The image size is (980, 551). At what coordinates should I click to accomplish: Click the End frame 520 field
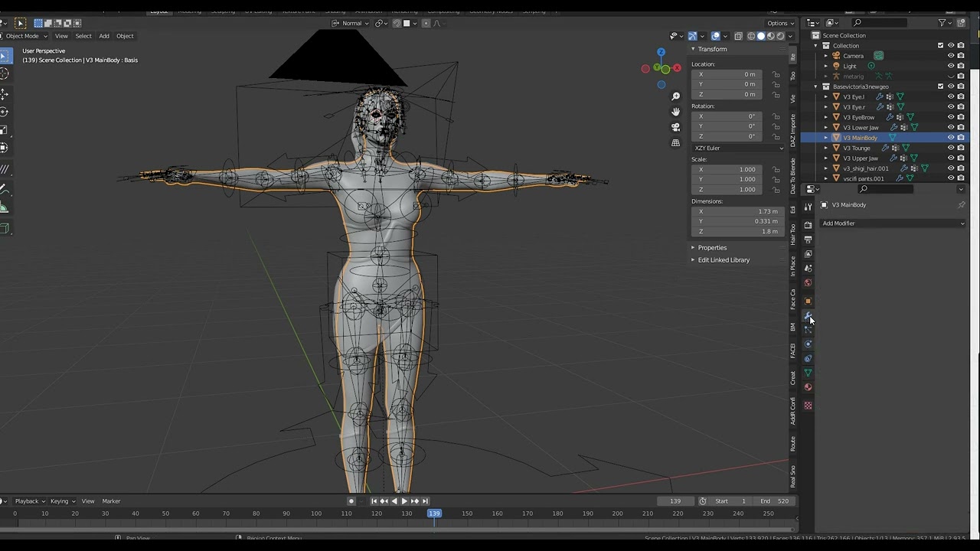(x=774, y=501)
